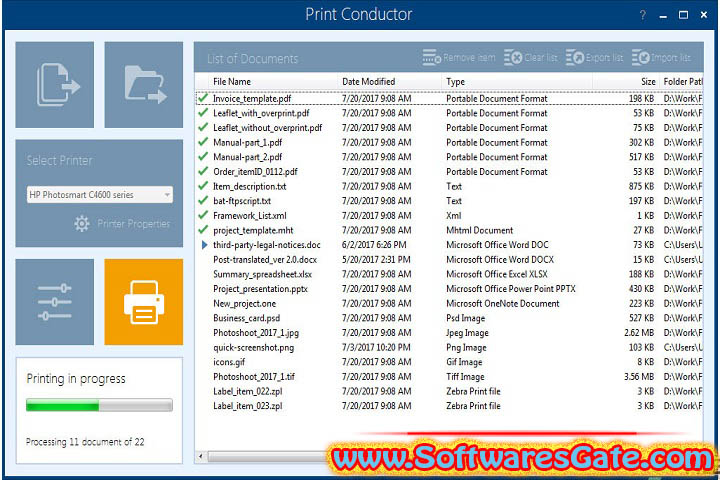Screen dimensions: 720x480
Task: Select Business_card.psd file
Action: coord(246,318)
